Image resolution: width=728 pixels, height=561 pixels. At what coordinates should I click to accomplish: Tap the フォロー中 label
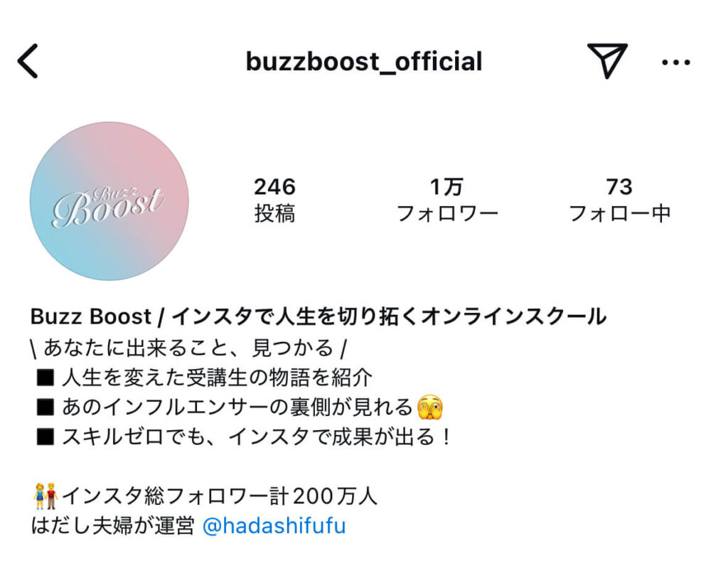[620, 213]
